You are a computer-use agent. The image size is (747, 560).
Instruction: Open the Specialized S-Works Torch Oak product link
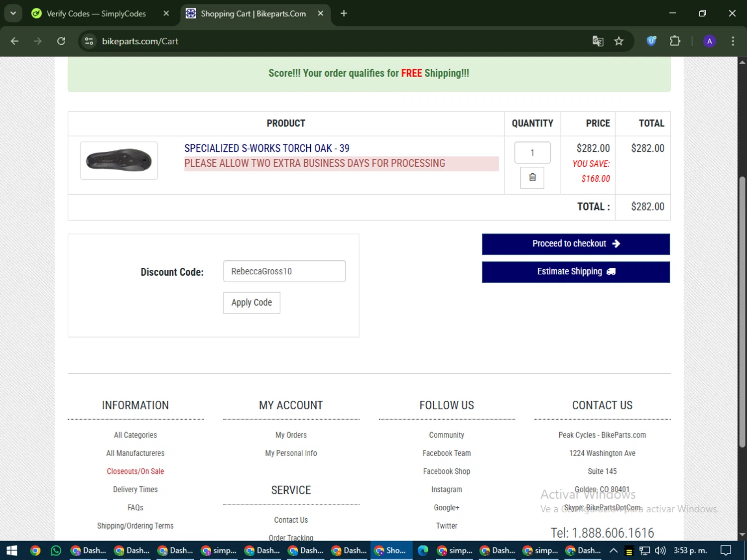click(x=267, y=148)
